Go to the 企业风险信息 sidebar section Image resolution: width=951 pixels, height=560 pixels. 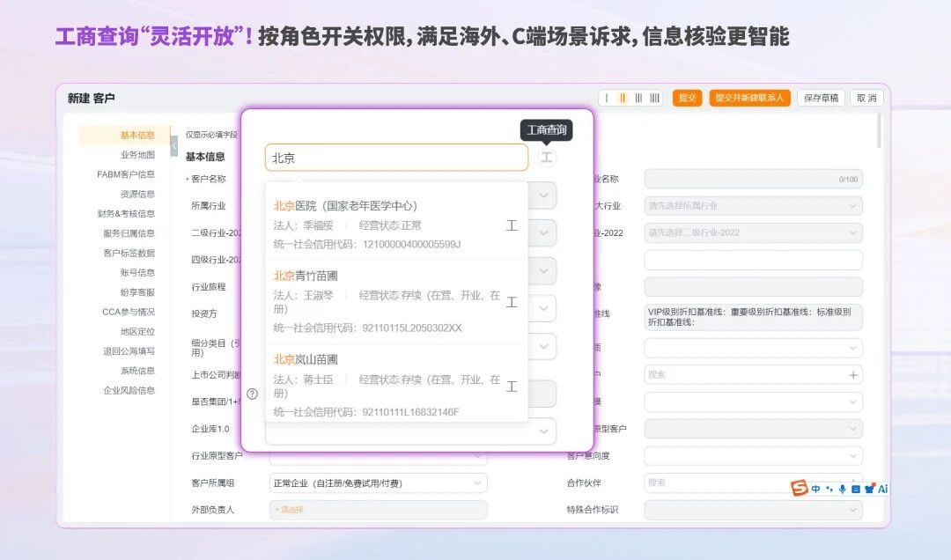click(129, 390)
